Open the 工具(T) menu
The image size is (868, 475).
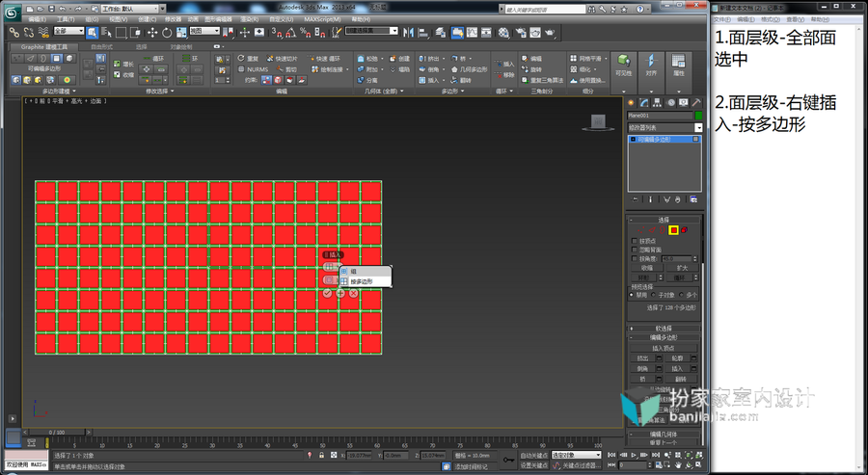click(x=66, y=19)
